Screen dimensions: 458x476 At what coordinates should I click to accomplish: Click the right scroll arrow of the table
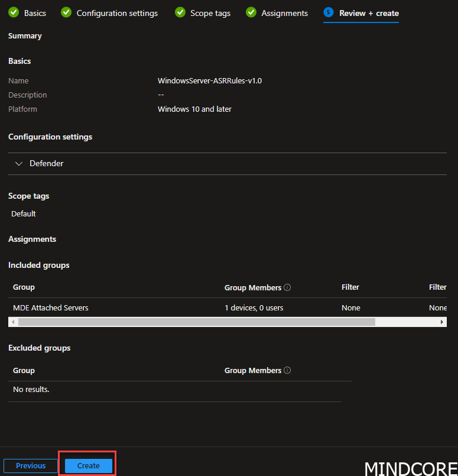[442, 322]
